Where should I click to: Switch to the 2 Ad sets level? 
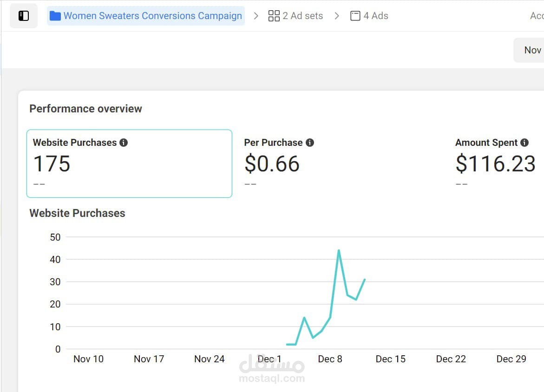click(302, 16)
